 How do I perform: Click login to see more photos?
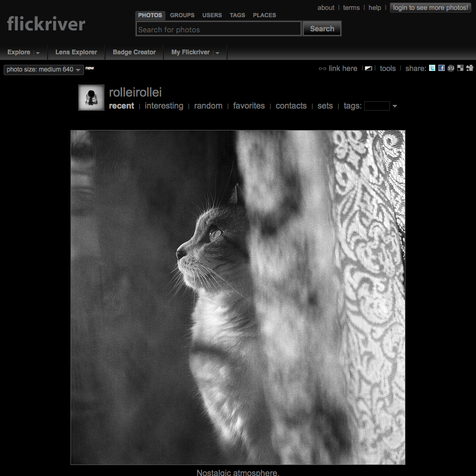tap(430, 7)
